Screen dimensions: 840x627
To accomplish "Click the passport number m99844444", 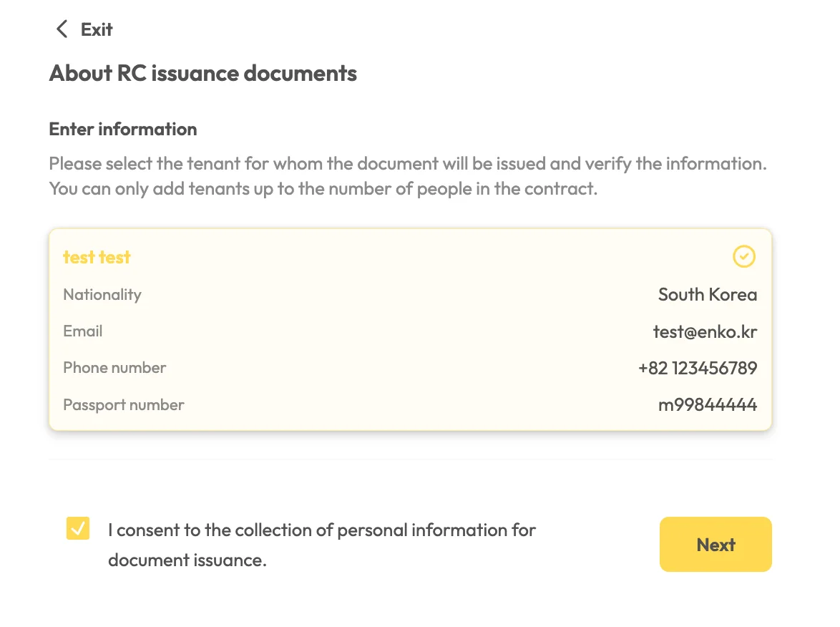I will (707, 405).
